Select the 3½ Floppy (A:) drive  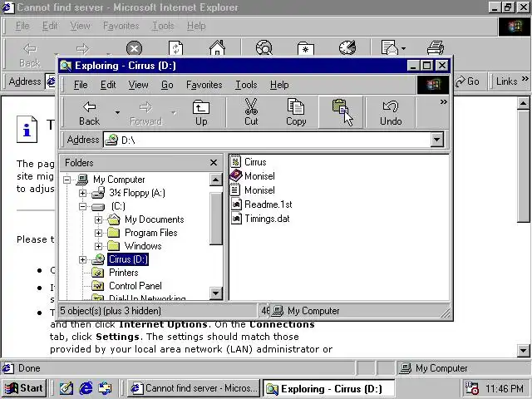tap(137, 193)
